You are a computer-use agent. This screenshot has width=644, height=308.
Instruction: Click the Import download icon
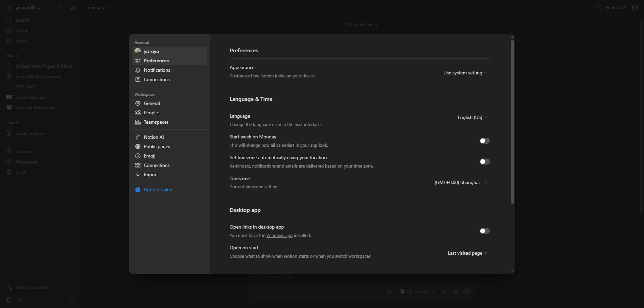point(138,175)
